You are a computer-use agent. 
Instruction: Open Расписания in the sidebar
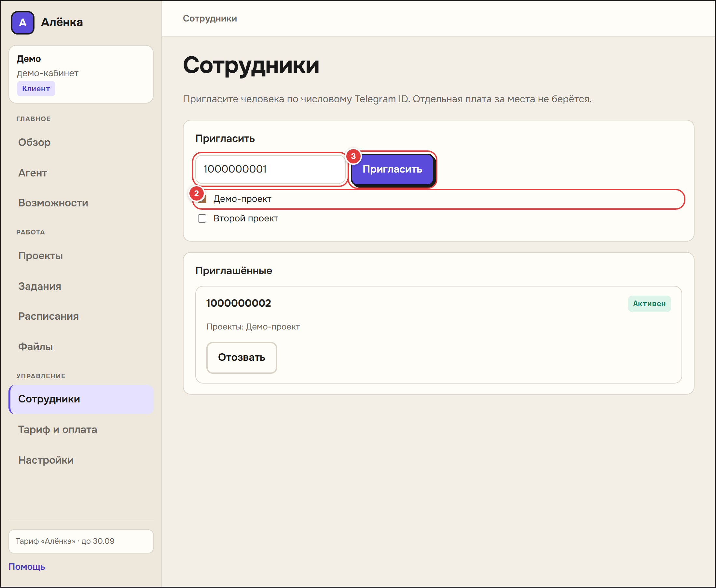coord(48,316)
